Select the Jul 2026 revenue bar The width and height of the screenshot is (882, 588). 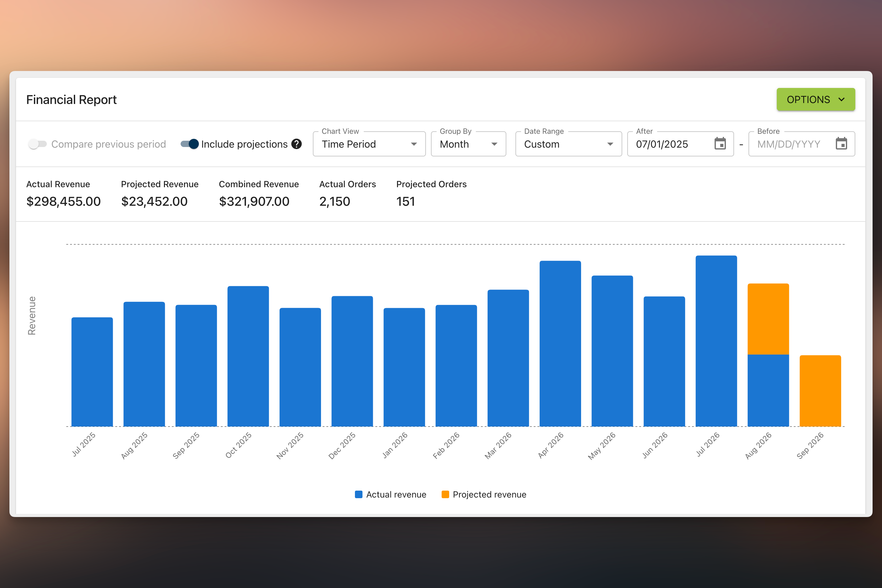(x=716, y=341)
